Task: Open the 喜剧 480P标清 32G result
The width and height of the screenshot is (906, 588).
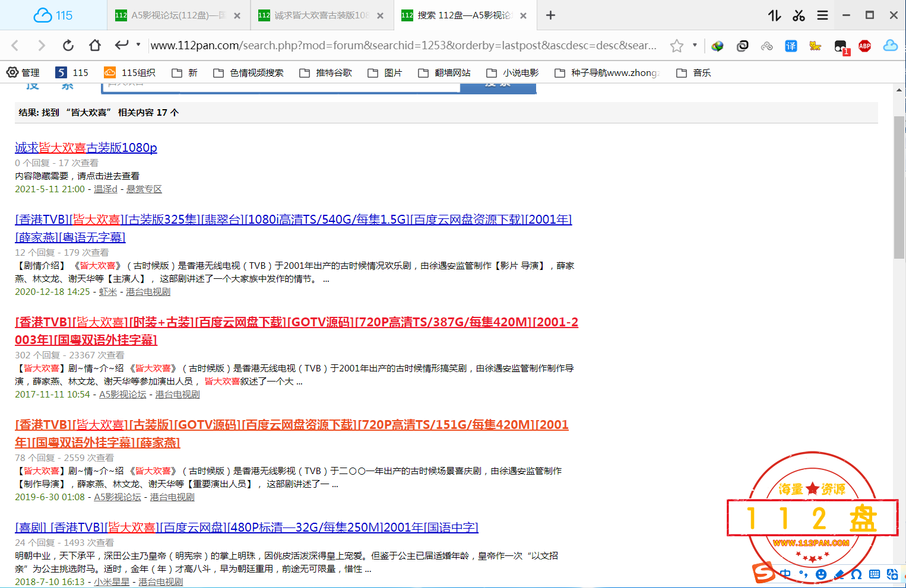Action: pyautogui.click(x=246, y=527)
